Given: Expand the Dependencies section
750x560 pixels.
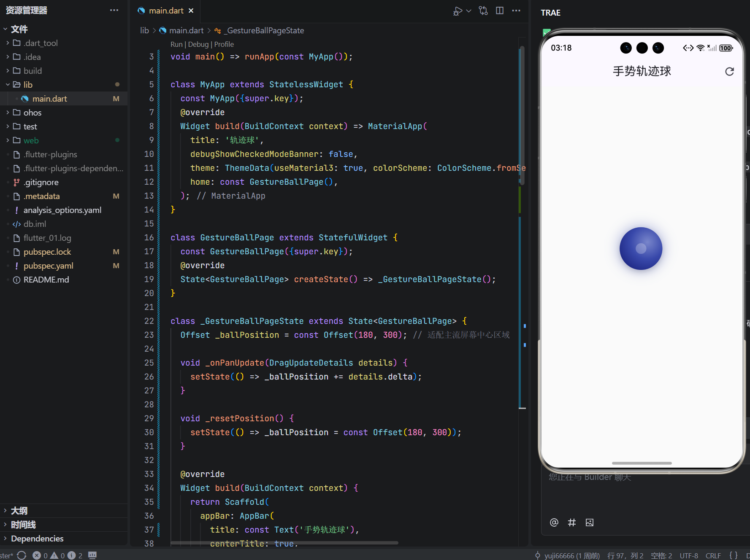Looking at the screenshot, I should tap(63, 538).
